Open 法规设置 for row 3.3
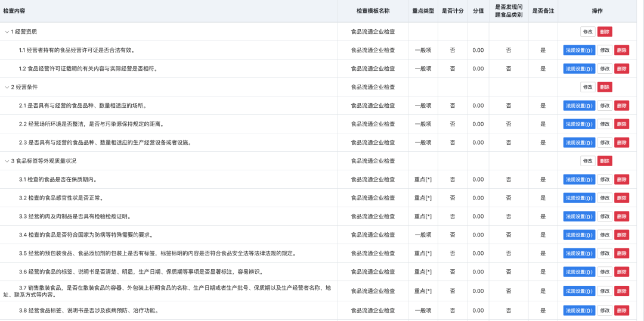Viewport: 644px width, 321px height. click(579, 216)
